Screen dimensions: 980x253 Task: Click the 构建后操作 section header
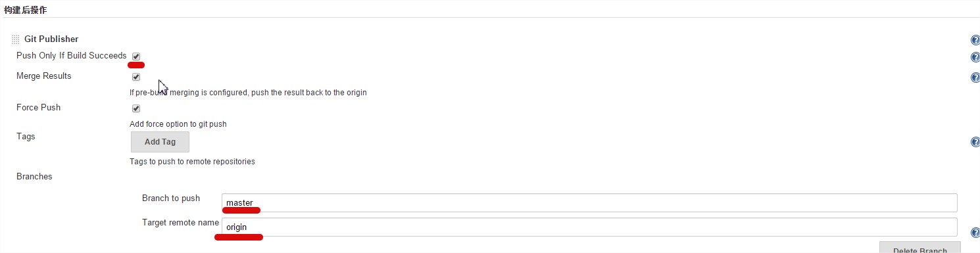tap(25, 10)
